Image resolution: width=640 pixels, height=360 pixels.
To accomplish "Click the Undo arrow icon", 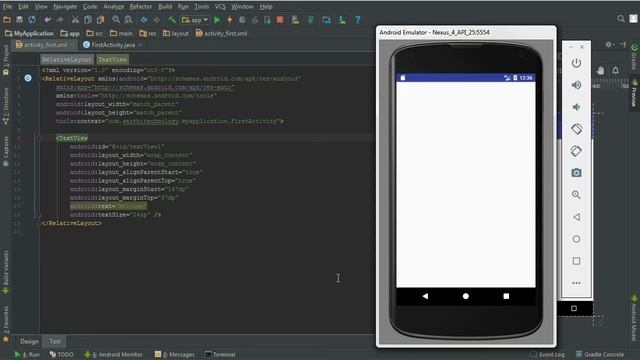I will pos(47,20).
